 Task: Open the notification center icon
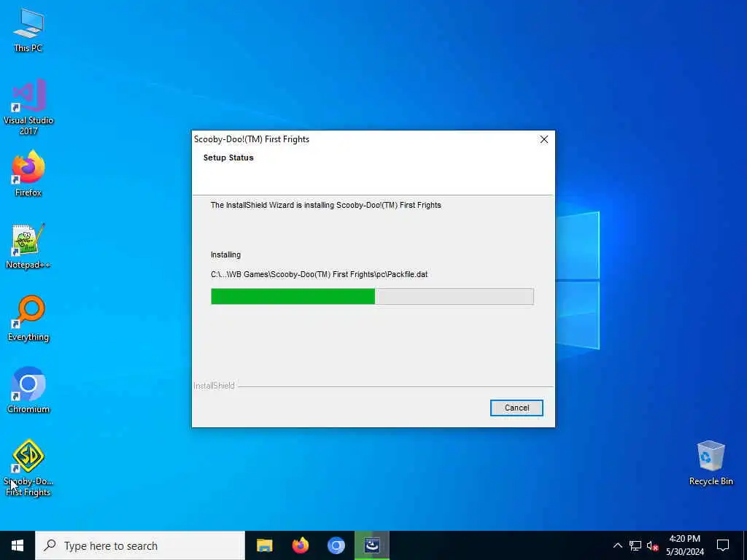point(723,545)
